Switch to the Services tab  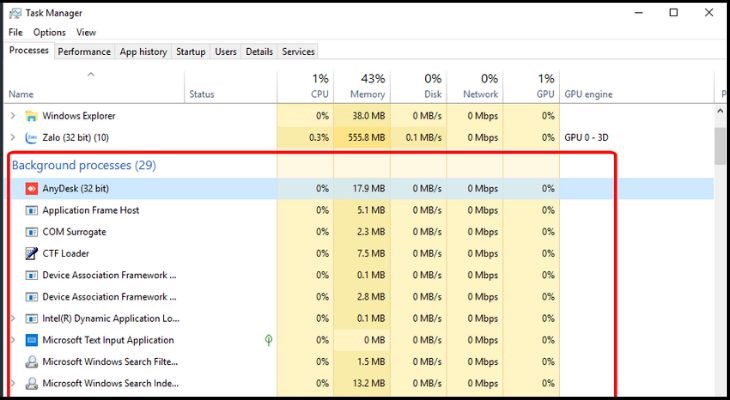pyautogui.click(x=298, y=52)
